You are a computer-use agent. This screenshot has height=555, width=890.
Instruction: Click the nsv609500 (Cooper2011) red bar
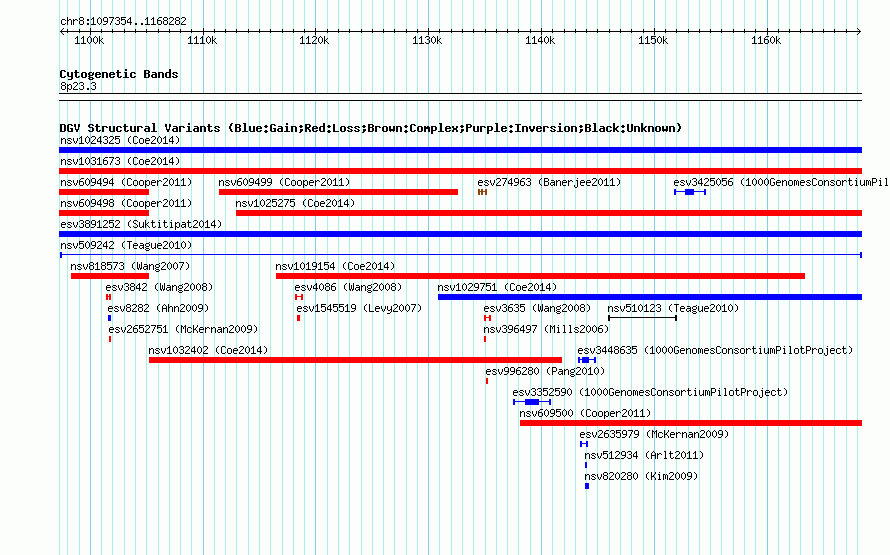tap(691, 423)
